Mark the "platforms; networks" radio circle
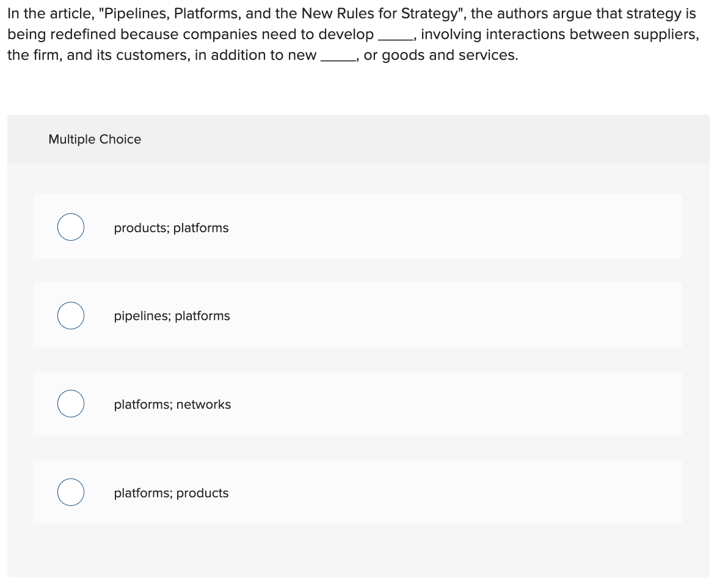728x578 pixels. coord(71,404)
